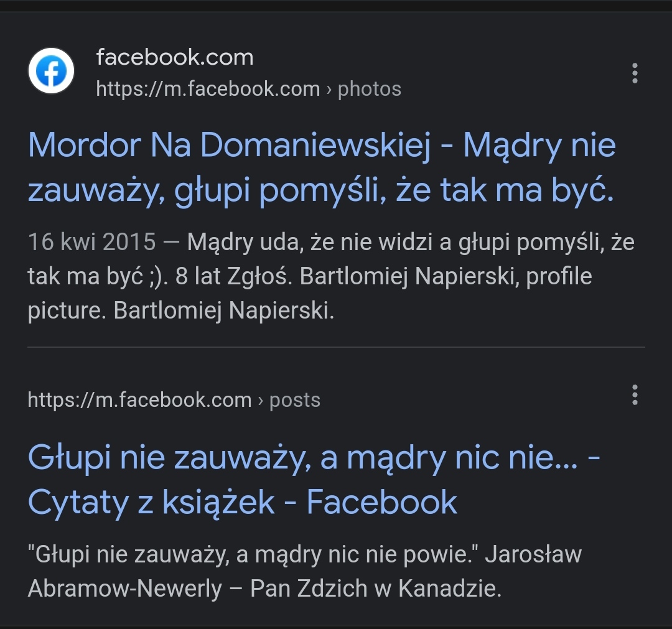Open three-dot menu for the Cytaty z książek result
Screen dimensions: 672x629
(x=635, y=394)
